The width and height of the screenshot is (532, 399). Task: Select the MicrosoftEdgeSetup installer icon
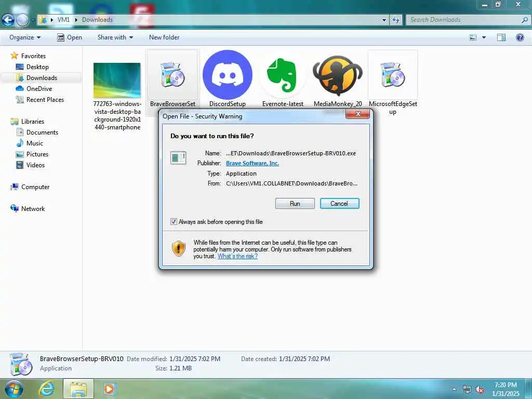(393, 74)
